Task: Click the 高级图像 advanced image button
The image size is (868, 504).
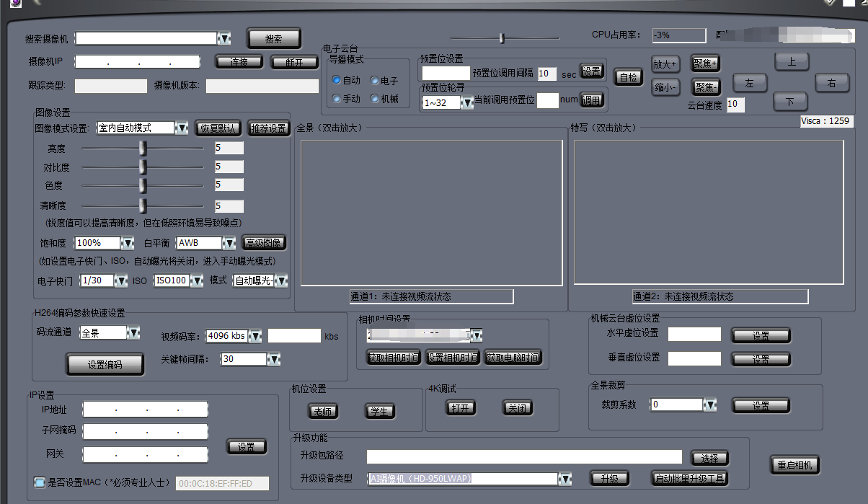Action: coord(265,243)
